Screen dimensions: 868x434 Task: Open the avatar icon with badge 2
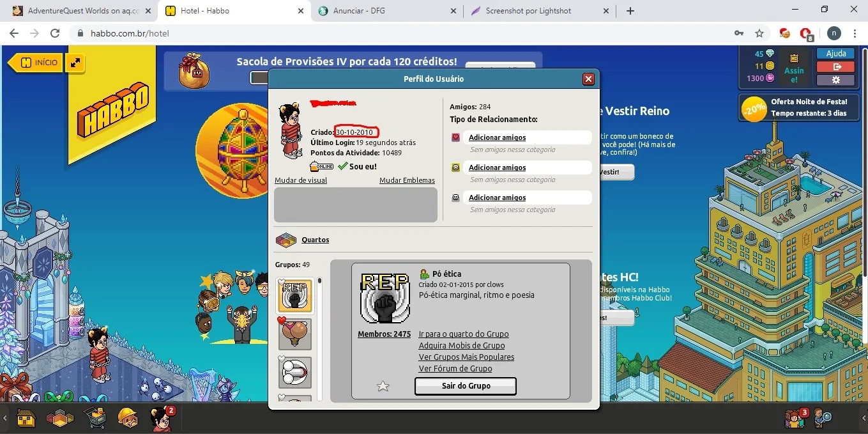161,418
